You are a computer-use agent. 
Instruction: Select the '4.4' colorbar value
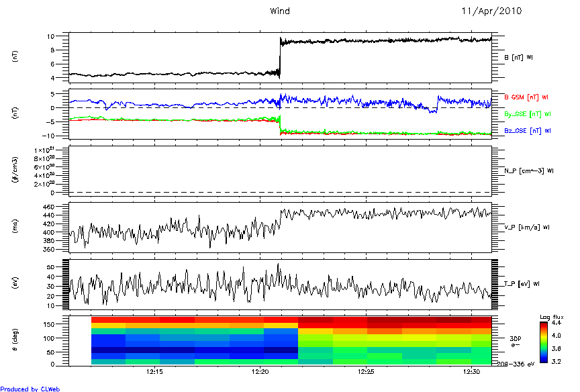tap(556, 323)
